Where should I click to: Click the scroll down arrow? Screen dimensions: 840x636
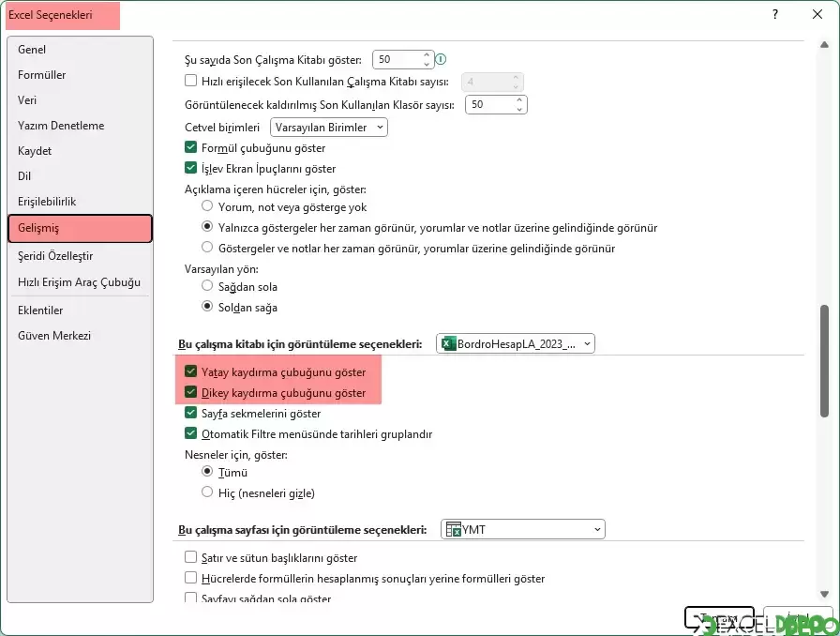824,594
